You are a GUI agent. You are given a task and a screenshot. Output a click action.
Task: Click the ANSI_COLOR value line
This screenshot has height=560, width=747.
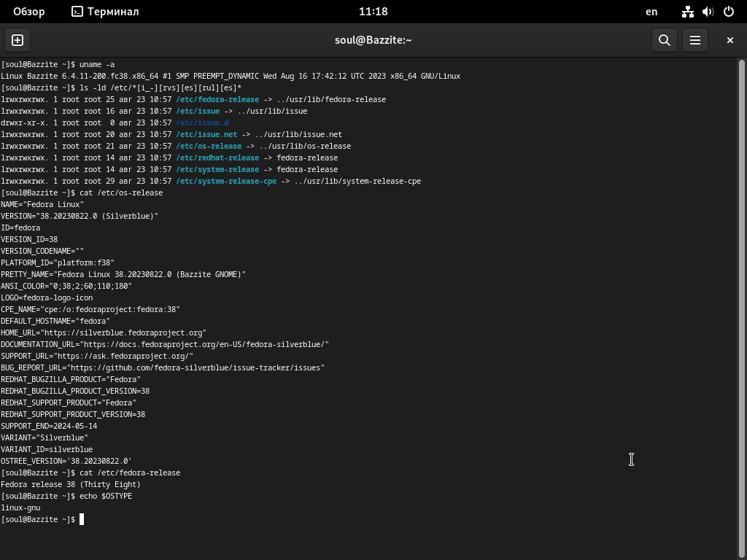(66, 286)
